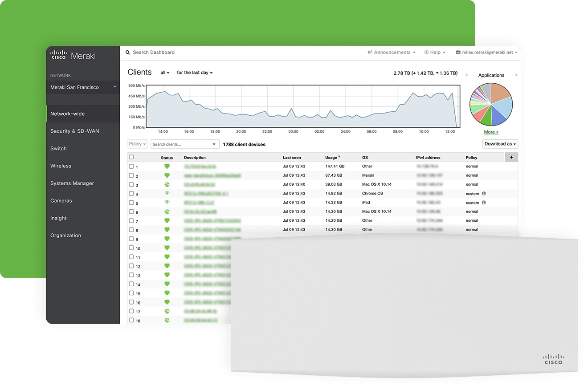Check the box for client row 6

click(x=131, y=211)
